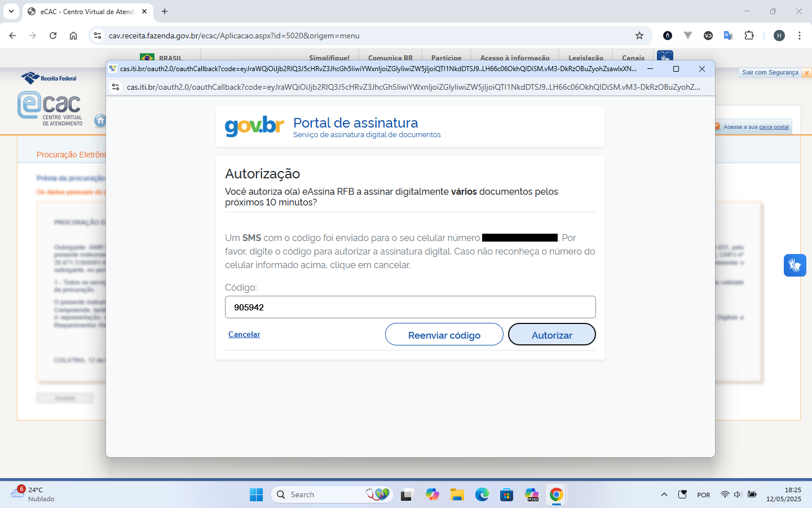Click Sair com Segurança link
Screen dimensions: 812x508
click(770, 72)
